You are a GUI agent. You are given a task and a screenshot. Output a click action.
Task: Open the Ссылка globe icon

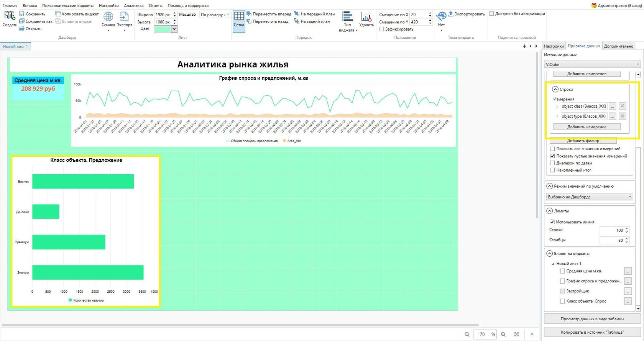tap(108, 16)
